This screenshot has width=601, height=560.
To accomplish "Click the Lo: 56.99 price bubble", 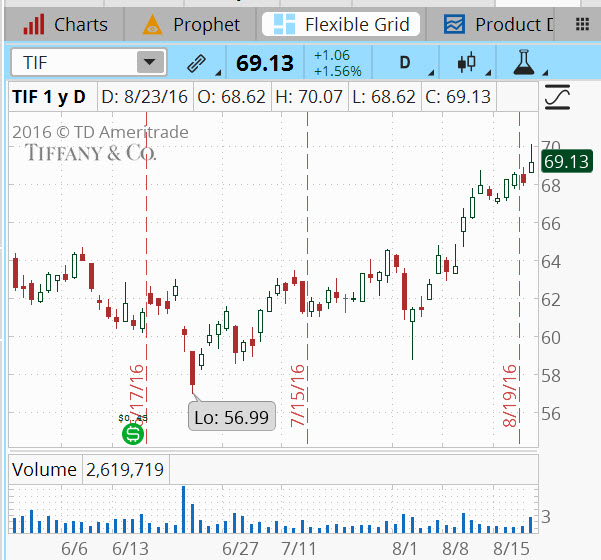I will tap(232, 417).
